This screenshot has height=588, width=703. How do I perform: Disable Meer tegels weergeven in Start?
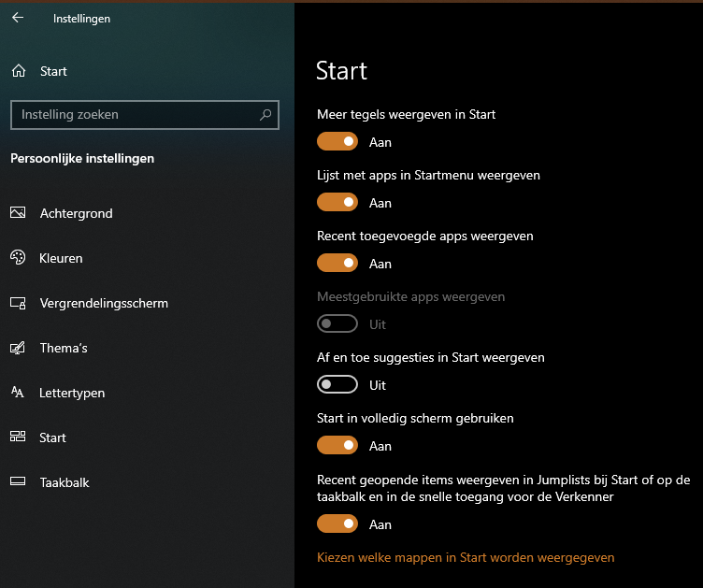pyautogui.click(x=337, y=142)
